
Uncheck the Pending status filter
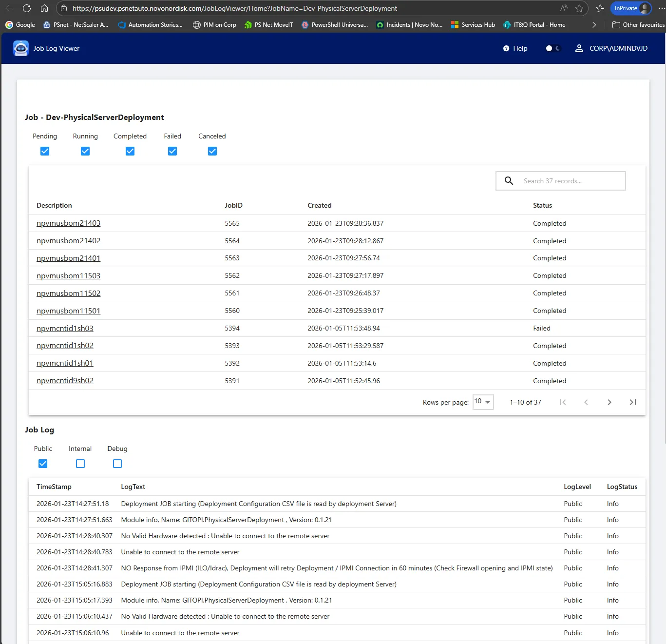[45, 151]
